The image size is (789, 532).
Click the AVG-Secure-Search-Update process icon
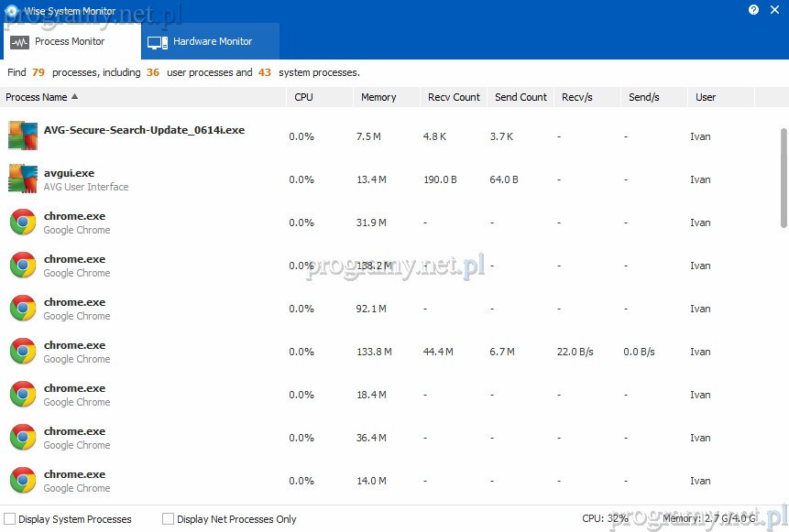click(23, 136)
